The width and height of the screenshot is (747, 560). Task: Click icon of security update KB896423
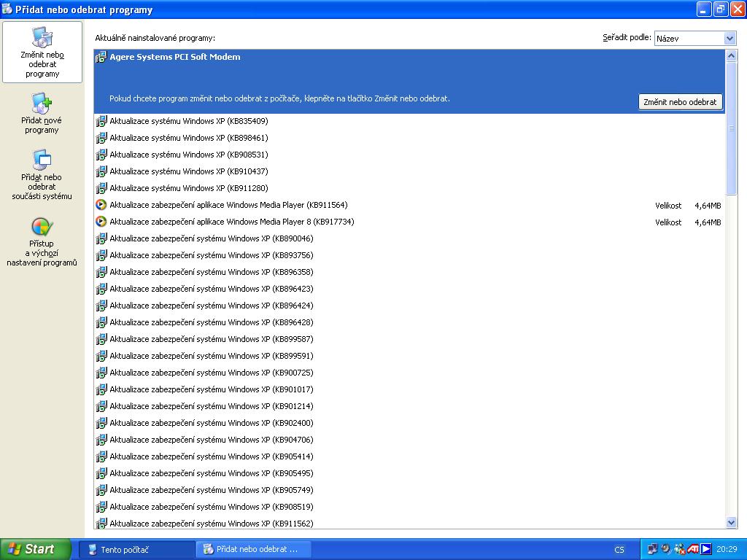coord(101,289)
